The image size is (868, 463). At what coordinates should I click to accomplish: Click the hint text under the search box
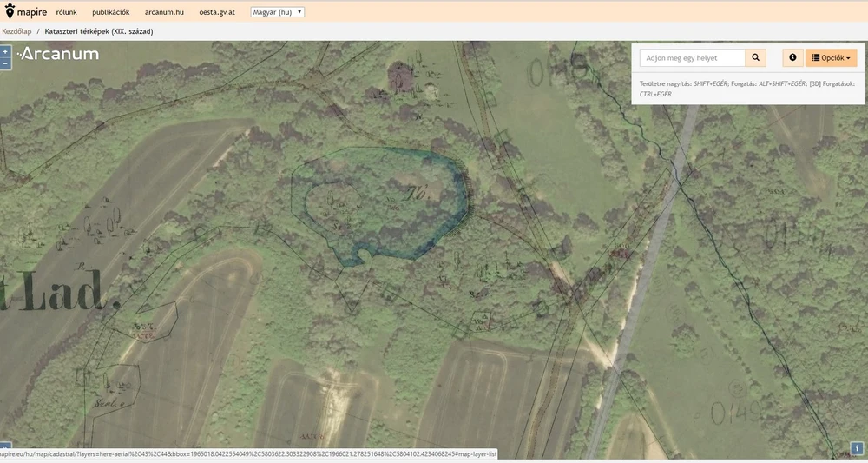point(747,89)
